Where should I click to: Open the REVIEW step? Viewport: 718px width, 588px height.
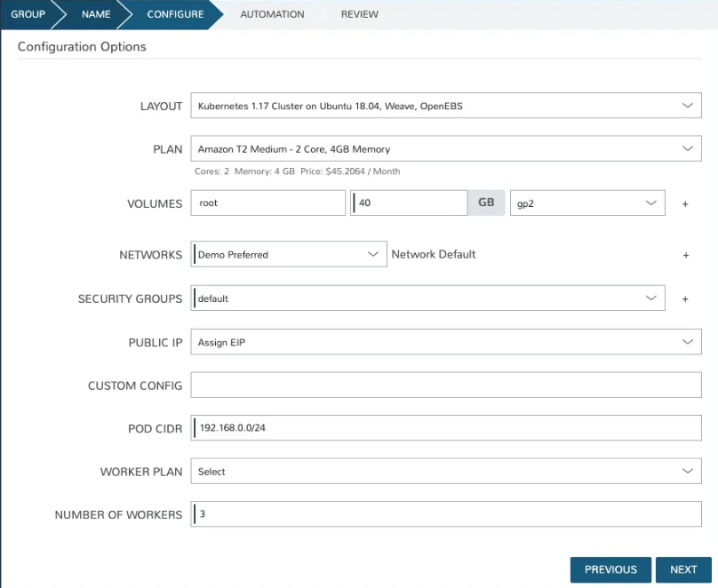click(x=358, y=14)
